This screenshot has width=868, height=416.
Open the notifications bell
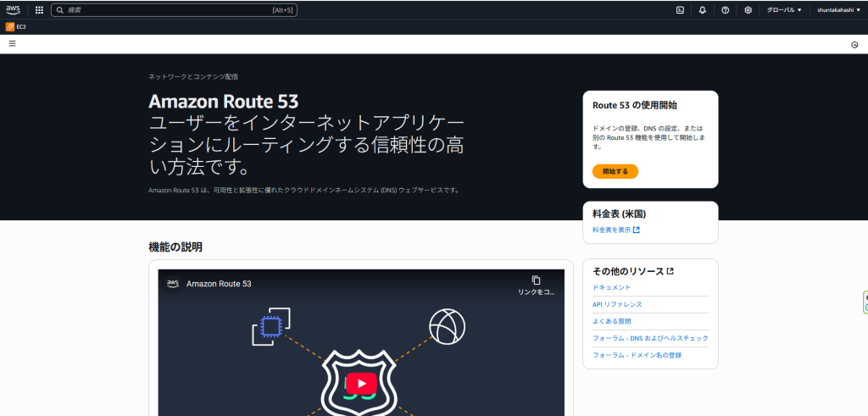point(703,10)
